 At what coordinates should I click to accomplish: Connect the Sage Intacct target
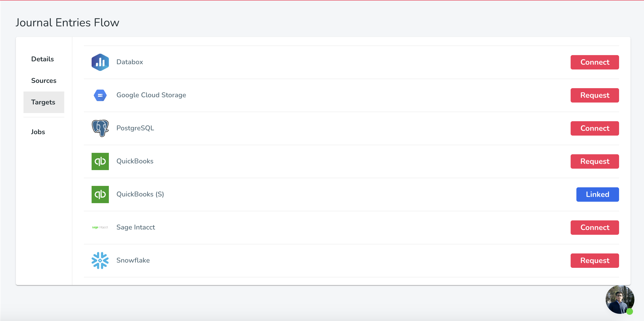pos(595,227)
